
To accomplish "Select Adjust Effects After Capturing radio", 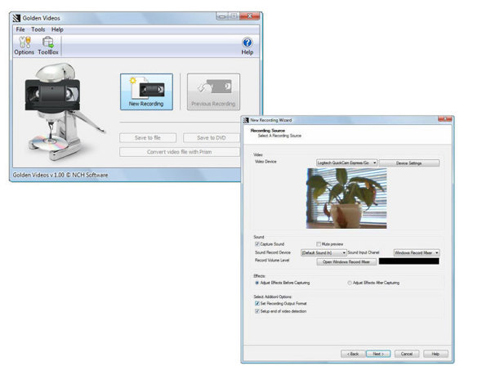I will [349, 283].
